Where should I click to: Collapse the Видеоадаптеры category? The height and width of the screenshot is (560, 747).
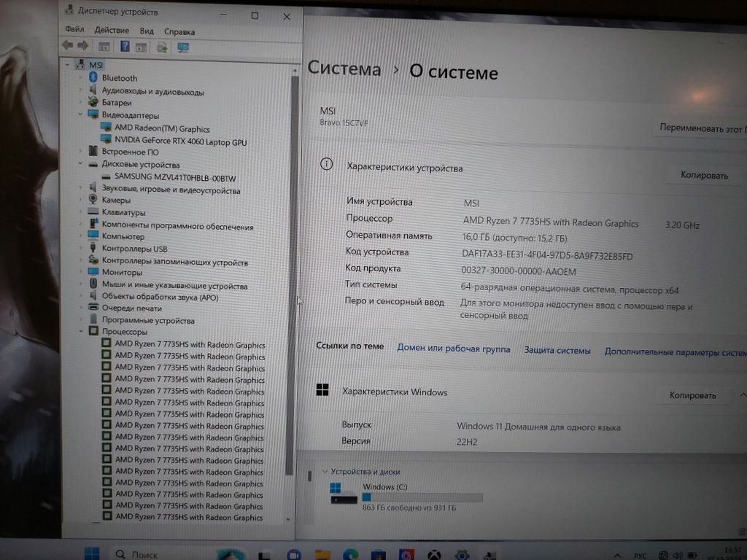80,115
